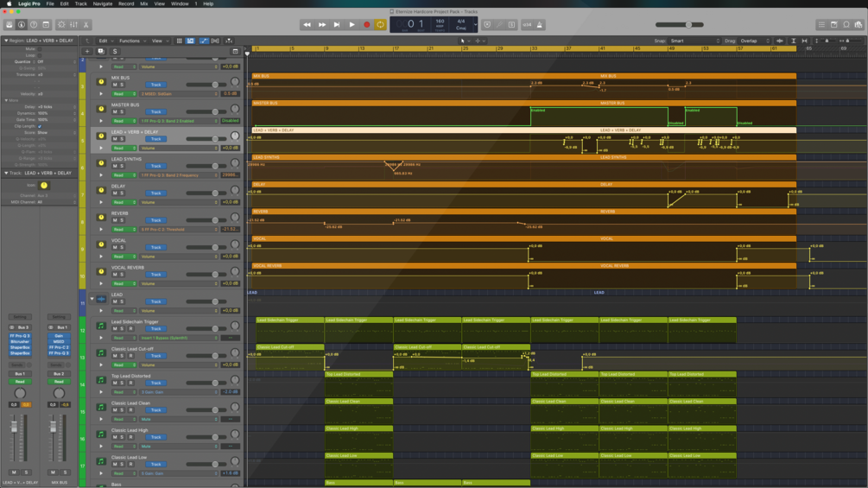
Task: Open the Navigate menu
Action: tap(103, 3)
